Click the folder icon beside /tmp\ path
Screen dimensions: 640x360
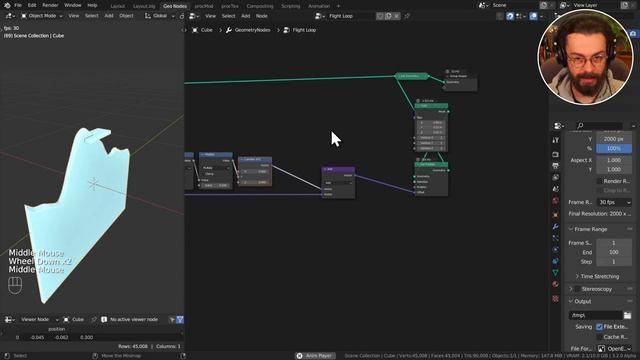627,315
